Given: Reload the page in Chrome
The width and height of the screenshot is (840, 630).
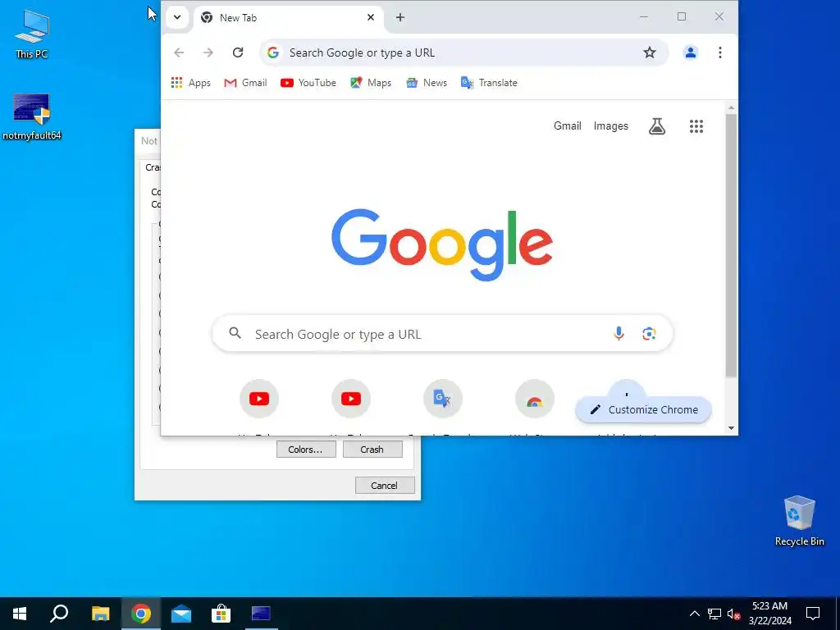Looking at the screenshot, I should point(238,52).
